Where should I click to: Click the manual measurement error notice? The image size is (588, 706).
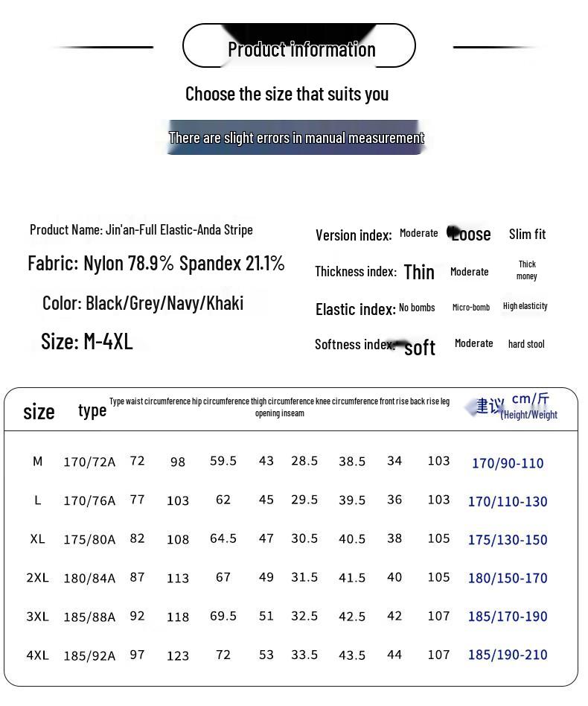pos(296,138)
